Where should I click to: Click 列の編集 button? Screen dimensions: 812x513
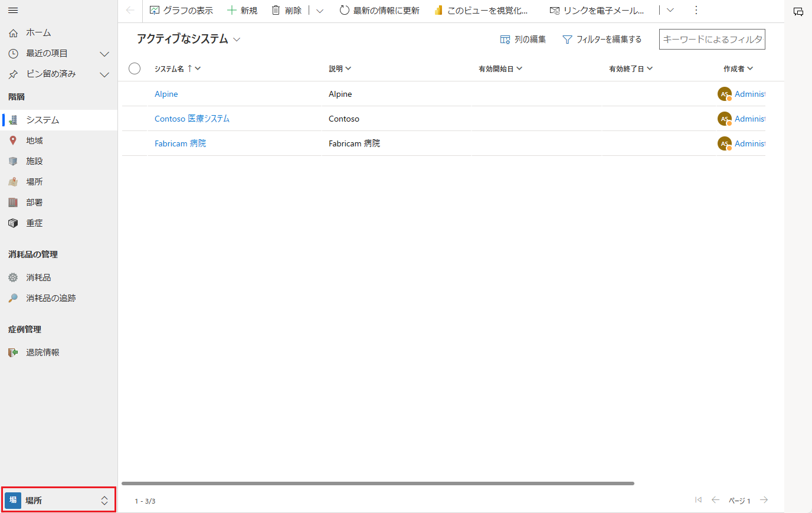pyautogui.click(x=523, y=40)
